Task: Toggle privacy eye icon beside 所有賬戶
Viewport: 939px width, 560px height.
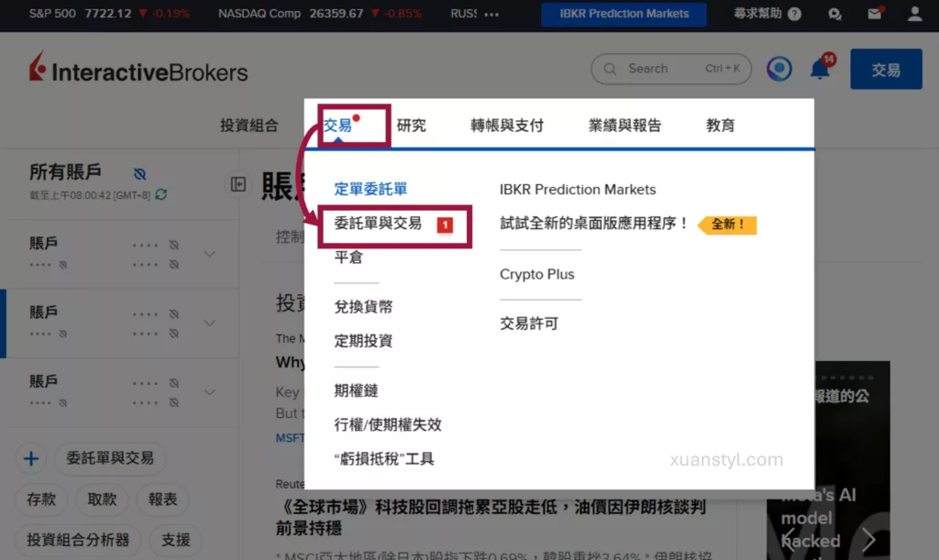Action: [x=139, y=173]
